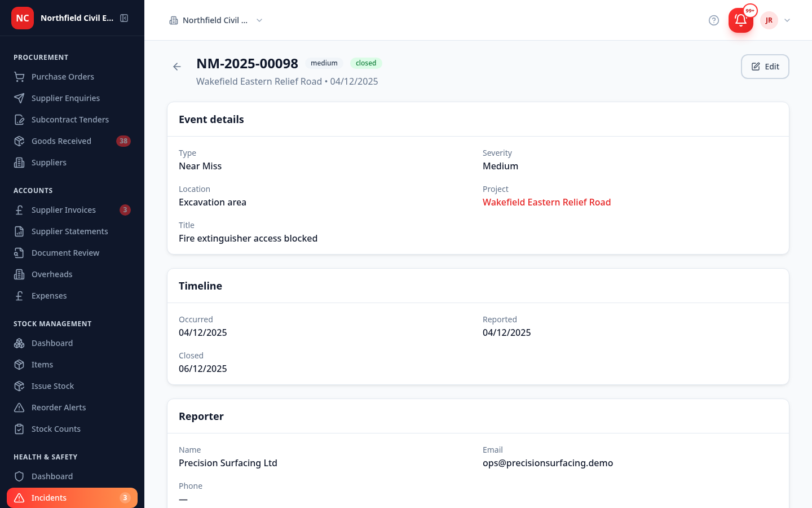Click the Supplier Enquiries paper plane icon
The image size is (812, 508).
pos(19,98)
